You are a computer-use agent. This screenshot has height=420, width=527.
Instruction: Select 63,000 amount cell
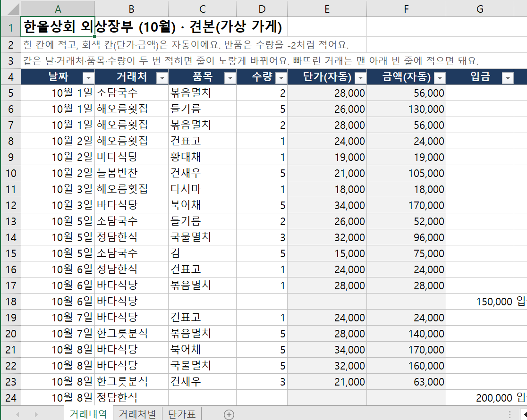click(406, 382)
